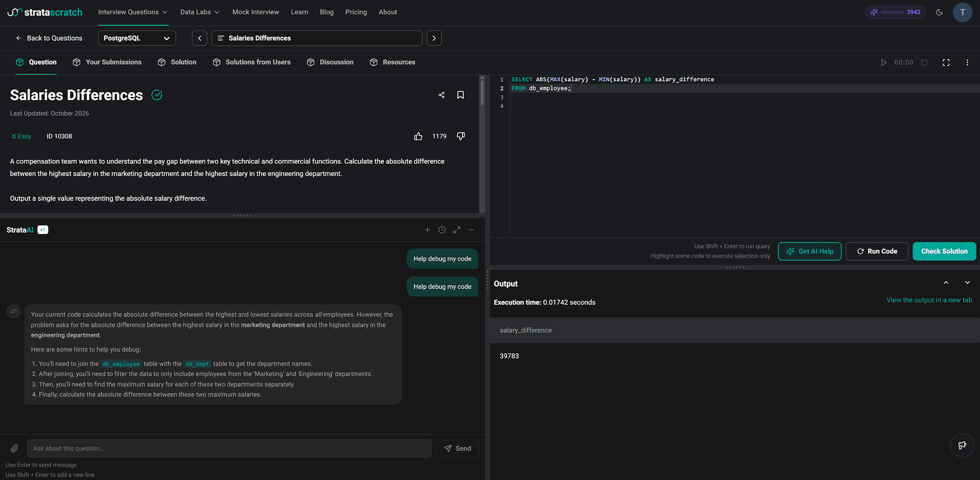Upvote the question with thumbs up
This screenshot has height=480, width=980.
(x=418, y=136)
